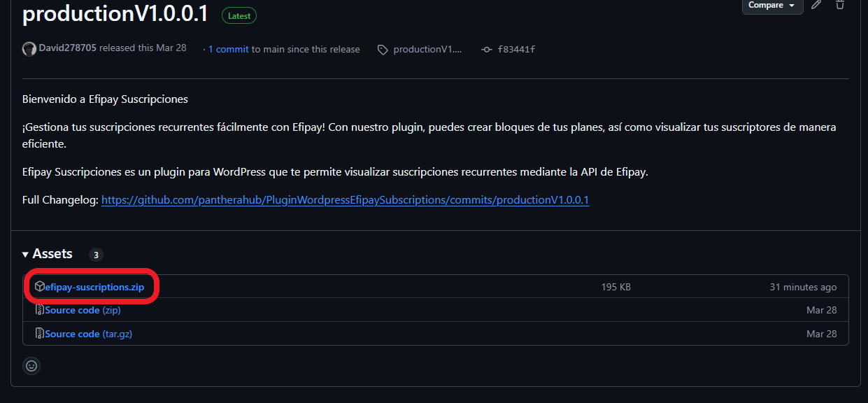Click the tag icon next to productionV1...

coord(382,49)
